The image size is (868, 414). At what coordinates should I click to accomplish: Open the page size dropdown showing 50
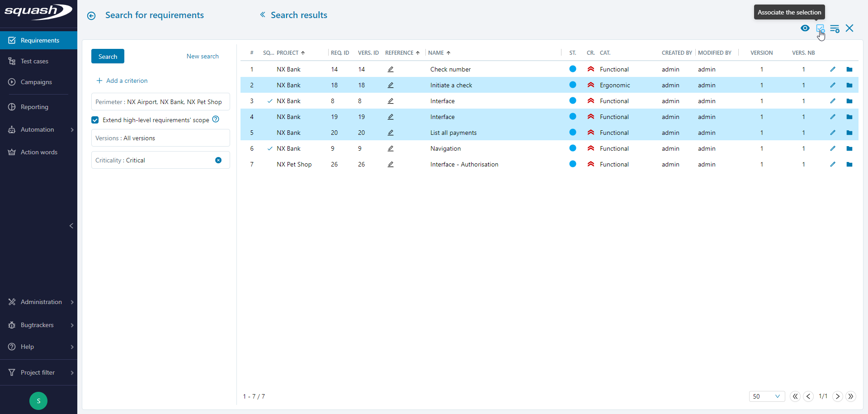point(767,396)
